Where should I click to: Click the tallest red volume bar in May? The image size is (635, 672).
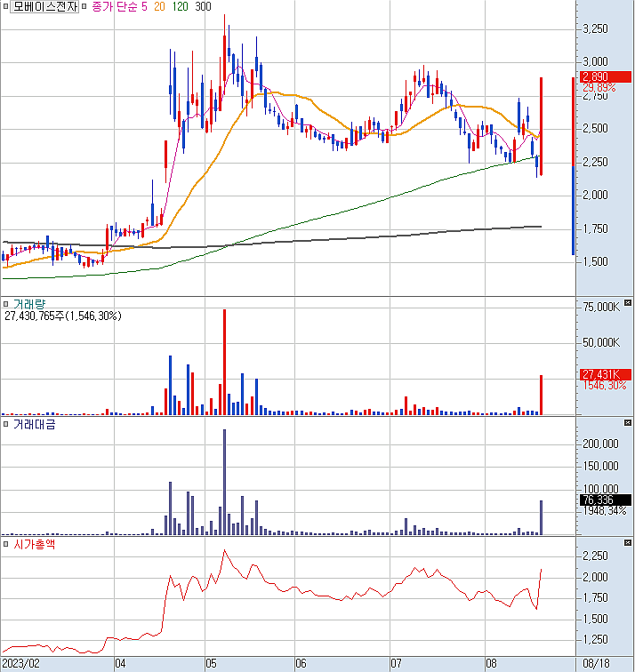(x=224, y=362)
